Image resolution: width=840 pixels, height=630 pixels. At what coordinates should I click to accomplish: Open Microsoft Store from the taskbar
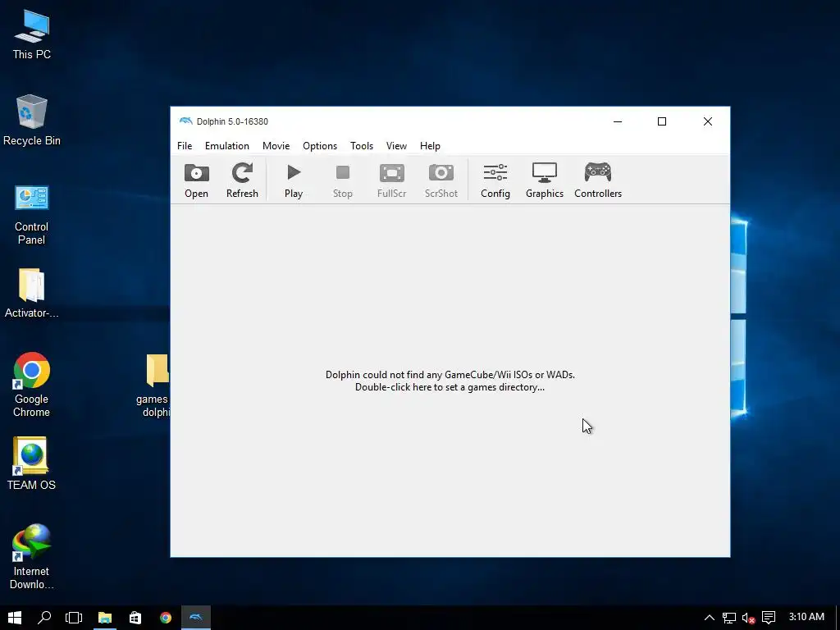(x=135, y=618)
